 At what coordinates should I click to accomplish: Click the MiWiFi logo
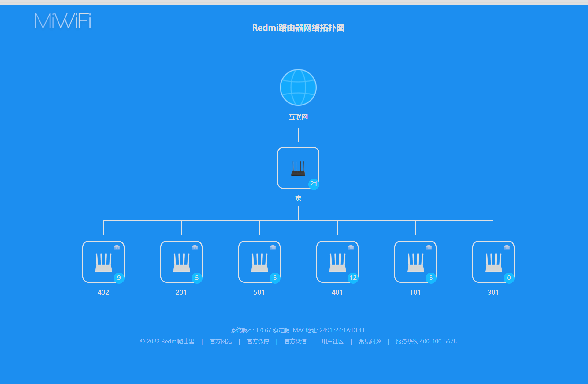63,21
